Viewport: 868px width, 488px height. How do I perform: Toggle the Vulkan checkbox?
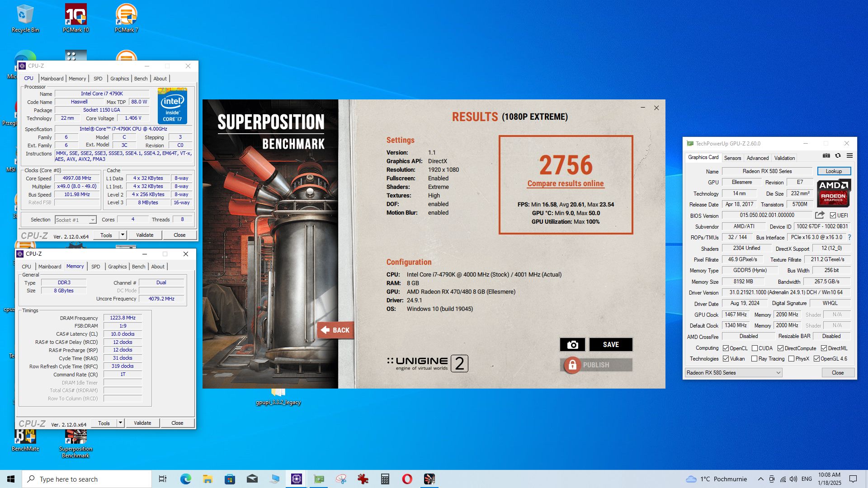tap(726, 359)
